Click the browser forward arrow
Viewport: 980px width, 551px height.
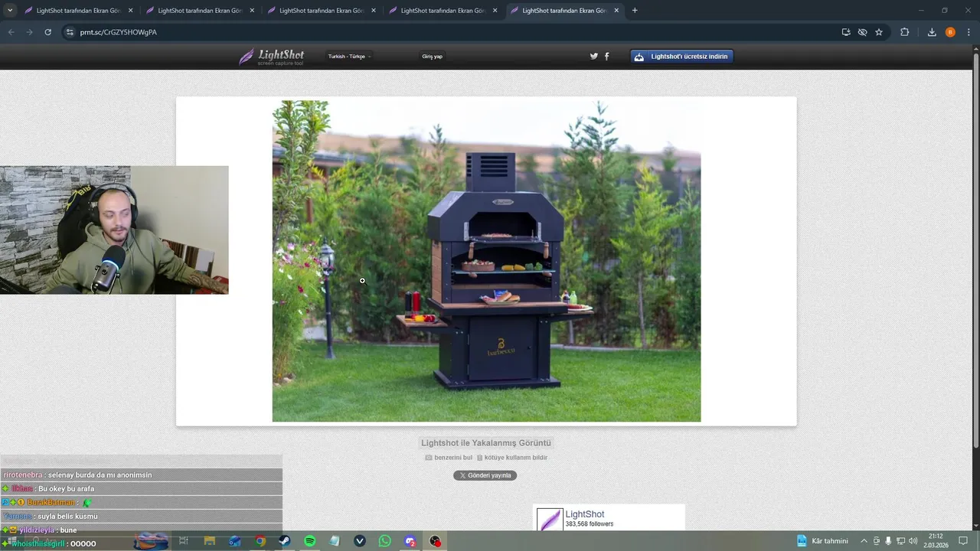pos(29,32)
